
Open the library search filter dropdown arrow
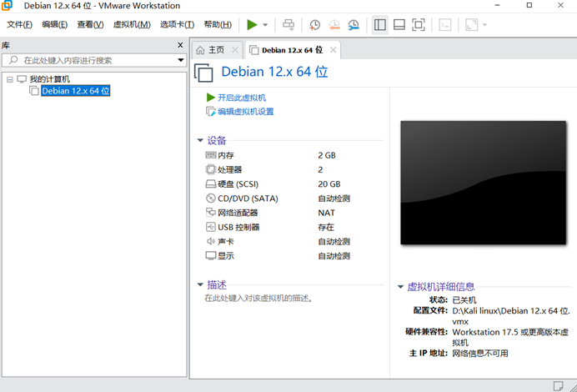(181, 60)
